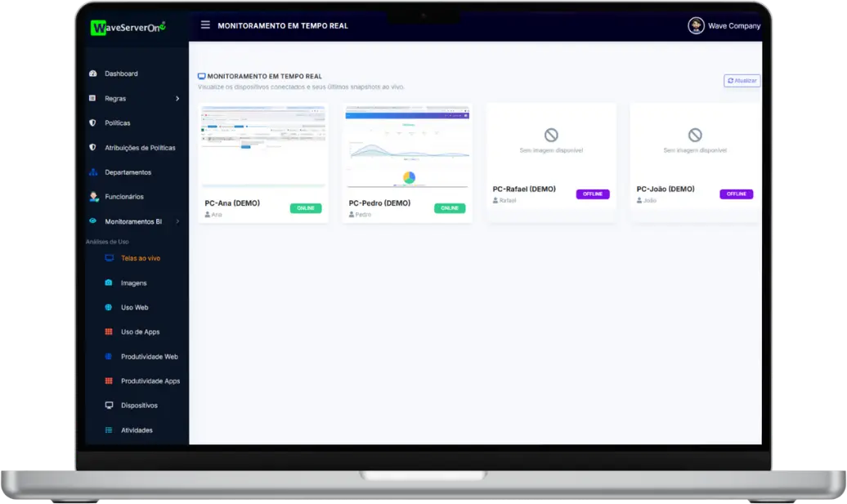
Task: Open PC-Pedro (DEMO) snapshot thumbnail
Action: pyautogui.click(x=407, y=146)
